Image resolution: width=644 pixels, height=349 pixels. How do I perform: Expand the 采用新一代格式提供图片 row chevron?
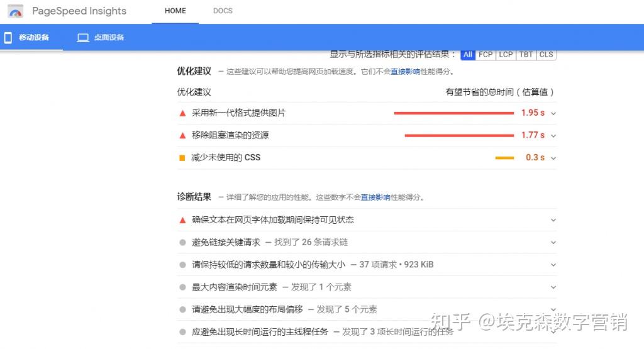point(553,113)
